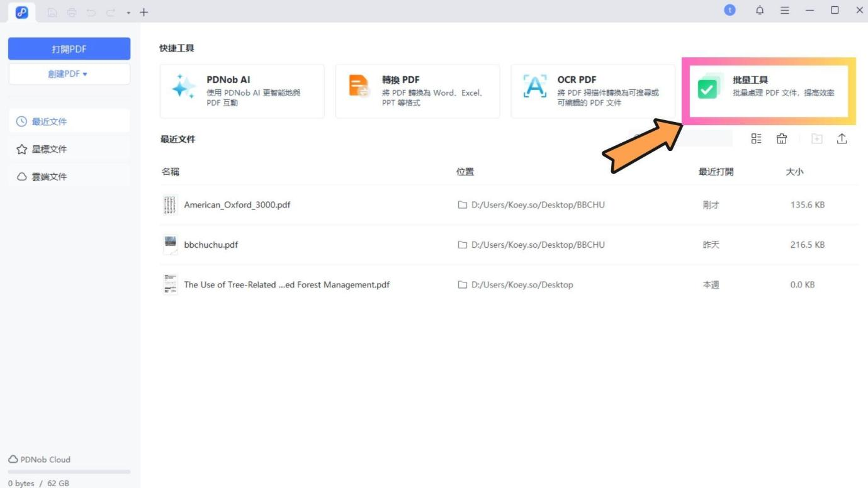
Task: Click the notification bell icon
Action: pyautogui.click(x=760, y=11)
